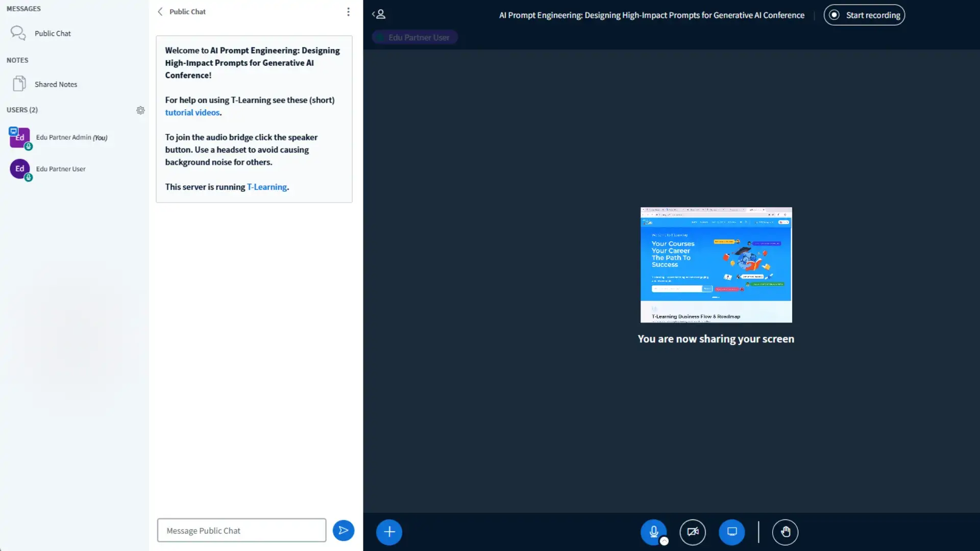Send the chat message
This screenshot has height=551, width=980.
pyautogui.click(x=344, y=531)
